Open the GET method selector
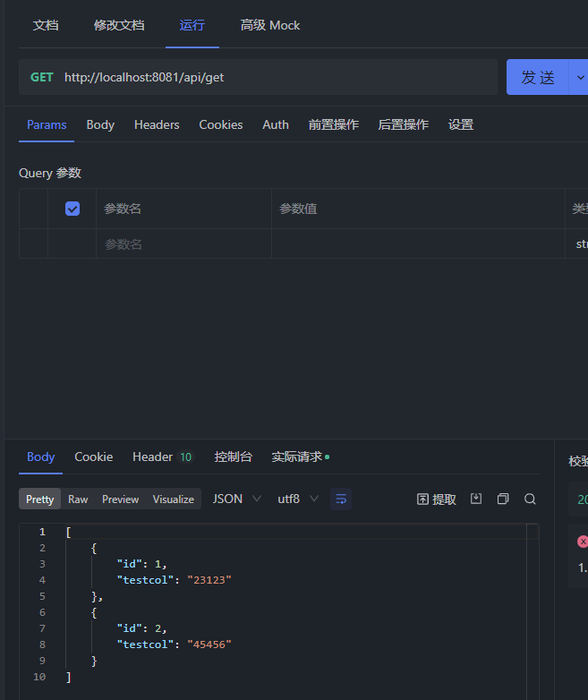 (x=42, y=77)
